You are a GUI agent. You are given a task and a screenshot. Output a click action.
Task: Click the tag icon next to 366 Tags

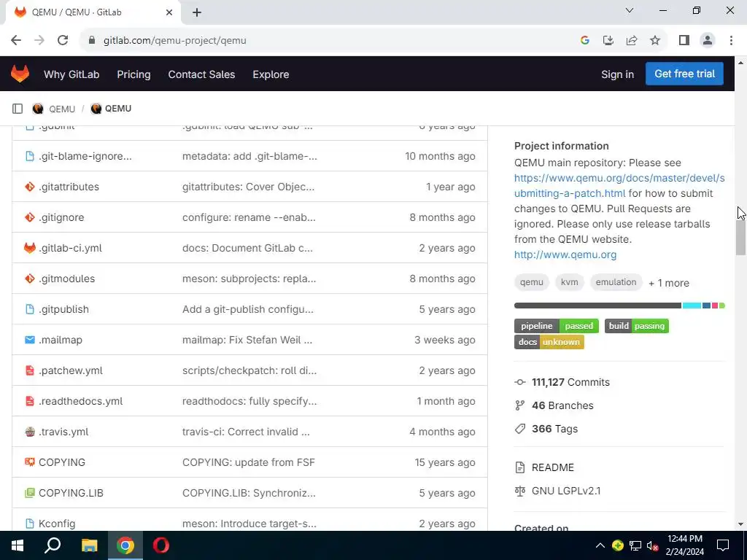[x=519, y=429]
